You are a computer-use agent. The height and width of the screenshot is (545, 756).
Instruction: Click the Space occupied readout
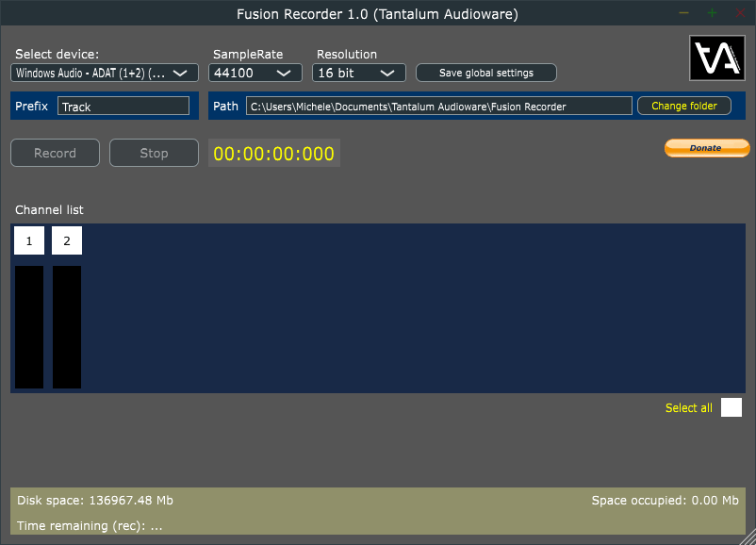(x=665, y=500)
